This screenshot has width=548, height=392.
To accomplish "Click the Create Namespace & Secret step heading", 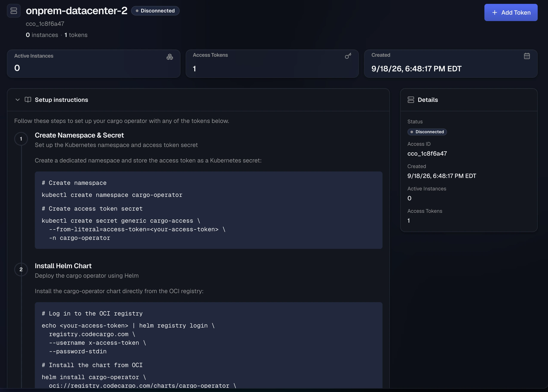I will click(79, 135).
